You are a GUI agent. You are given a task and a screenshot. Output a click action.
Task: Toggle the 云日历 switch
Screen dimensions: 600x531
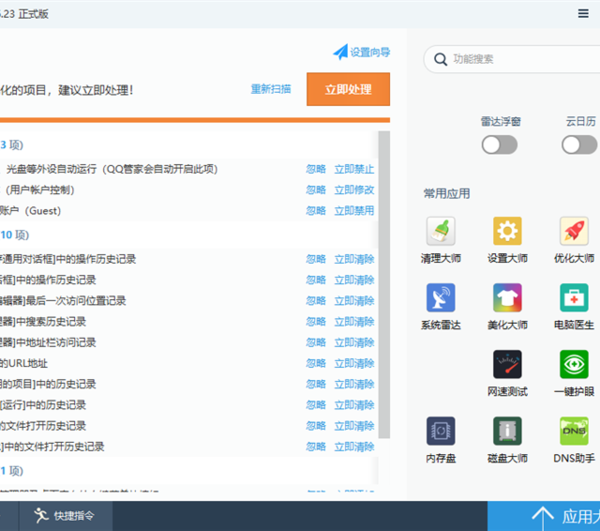[579, 145]
